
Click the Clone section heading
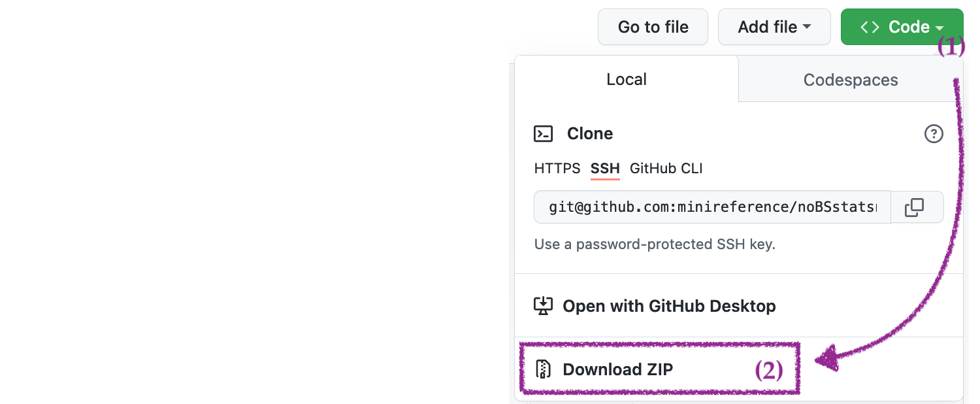point(589,134)
